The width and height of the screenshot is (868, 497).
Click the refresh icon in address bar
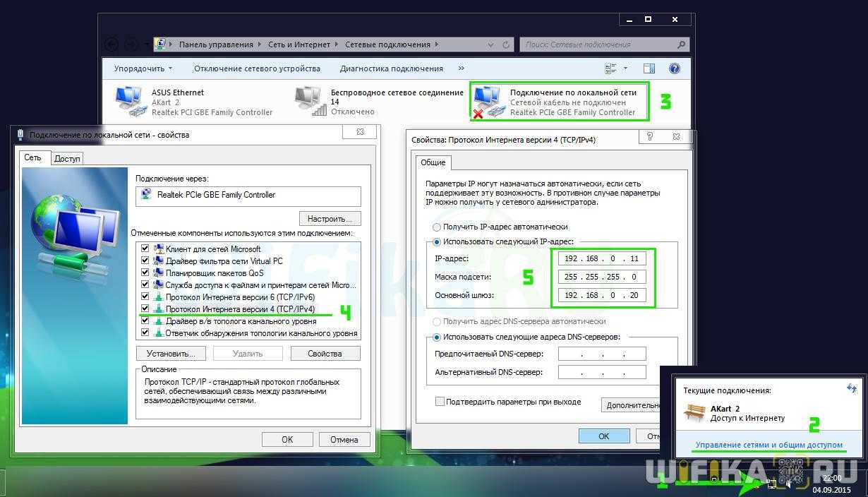tap(506, 44)
